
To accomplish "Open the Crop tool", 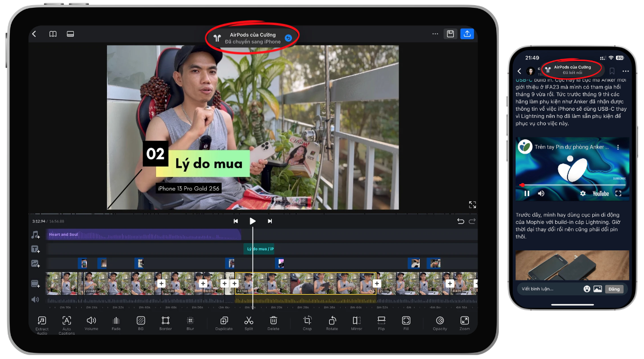I will 308,323.
